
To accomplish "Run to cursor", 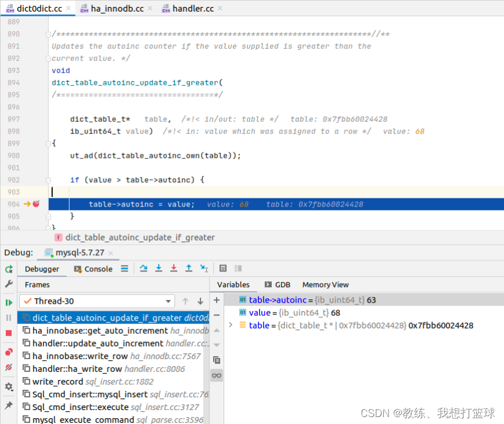I will 204,269.
